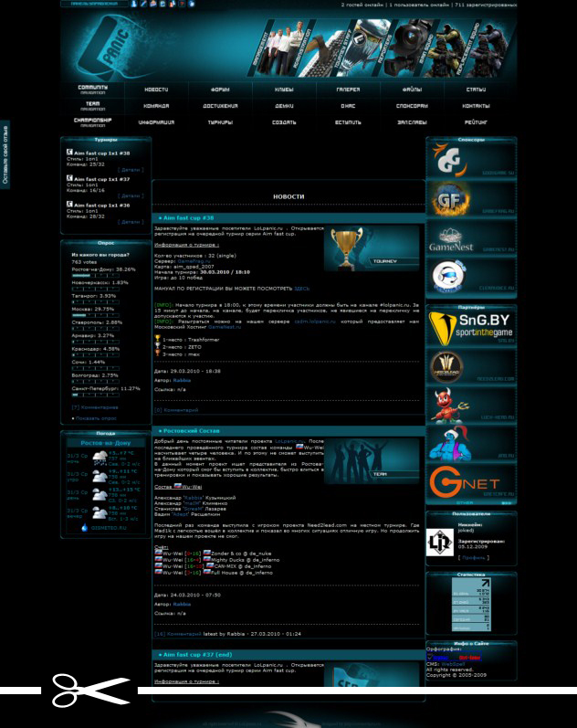Click the SnG.BY sportinthegame partner logo

pos(471,329)
